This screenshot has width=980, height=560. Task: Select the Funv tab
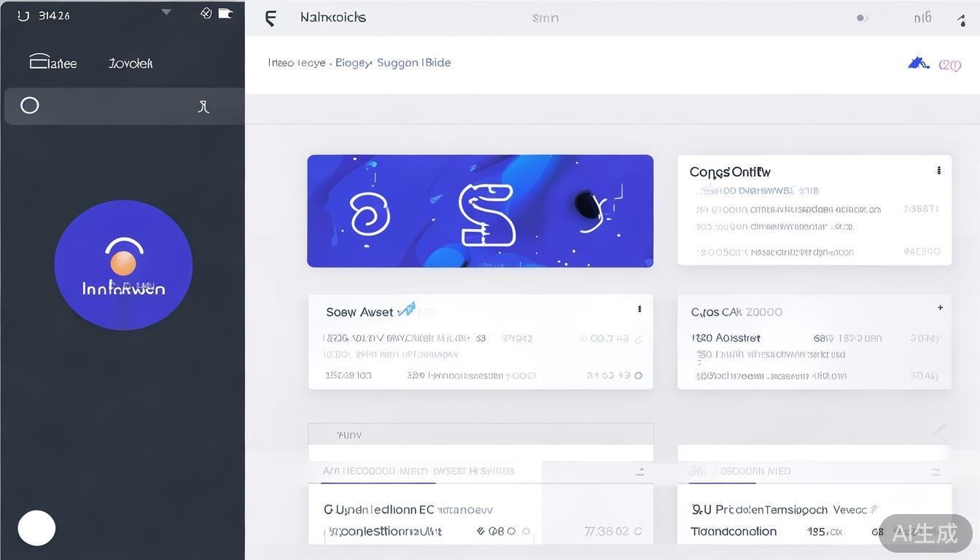coord(349,435)
